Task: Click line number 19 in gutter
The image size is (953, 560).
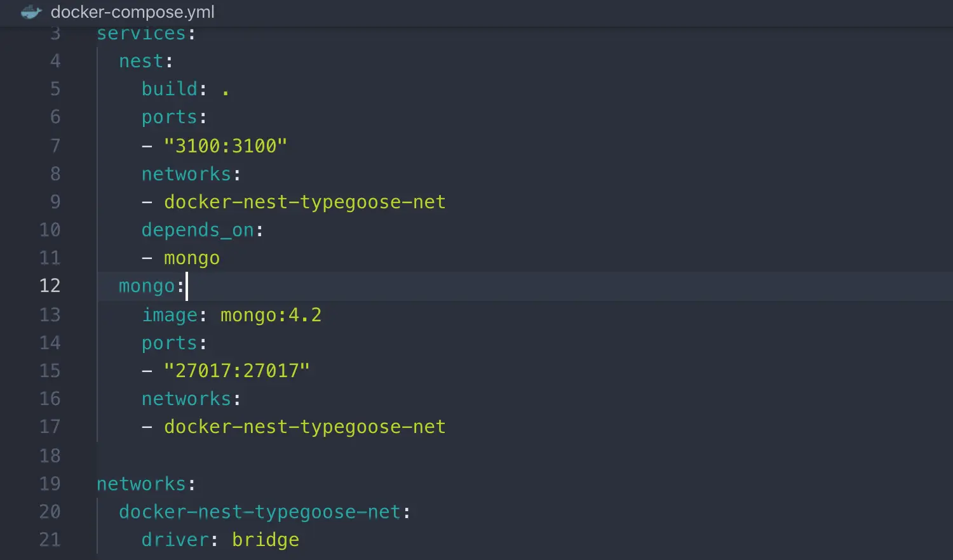Action: click(x=50, y=484)
